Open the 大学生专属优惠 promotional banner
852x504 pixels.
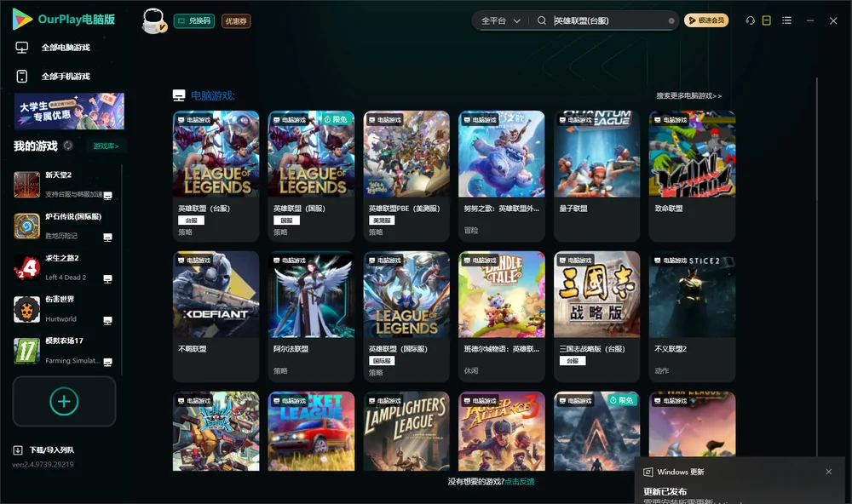coord(69,112)
